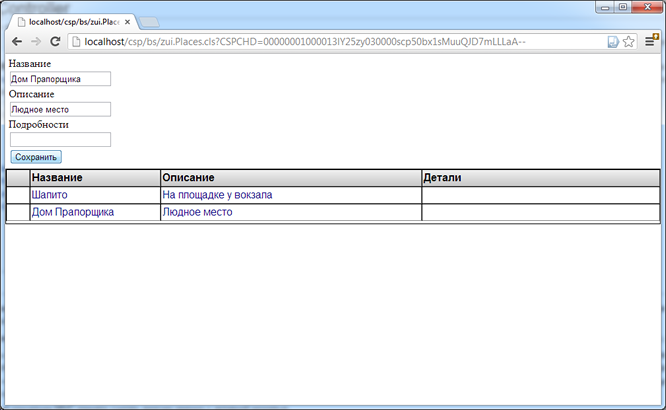This screenshot has width=666, height=410.
Task: Click the Описание input field
Action: (x=60, y=109)
